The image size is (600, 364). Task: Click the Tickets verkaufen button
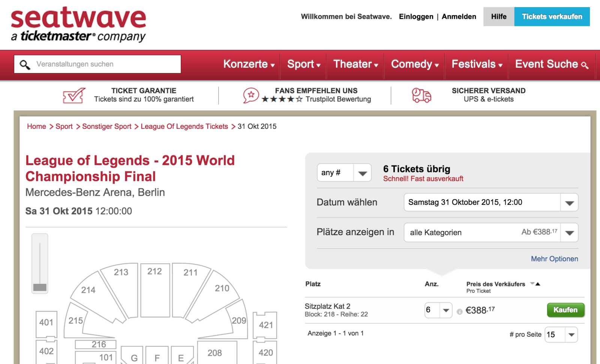click(552, 17)
